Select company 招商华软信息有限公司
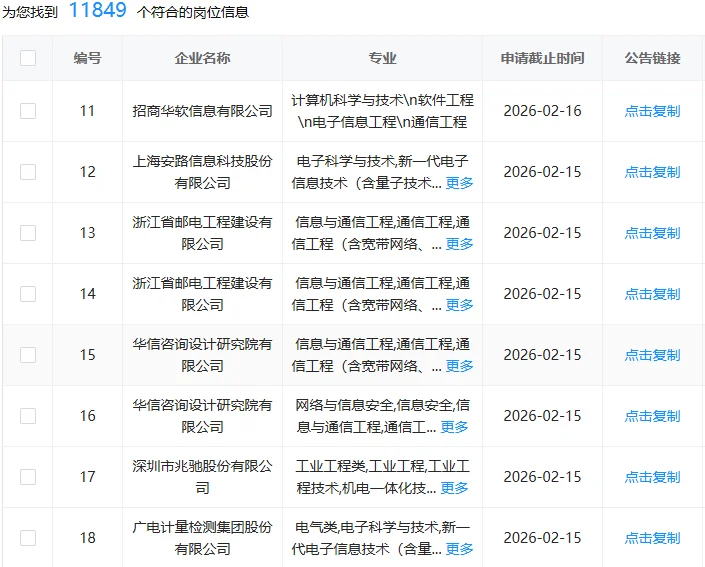This screenshot has width=705, height=567. pyautogui.click(x=202, y=111)
